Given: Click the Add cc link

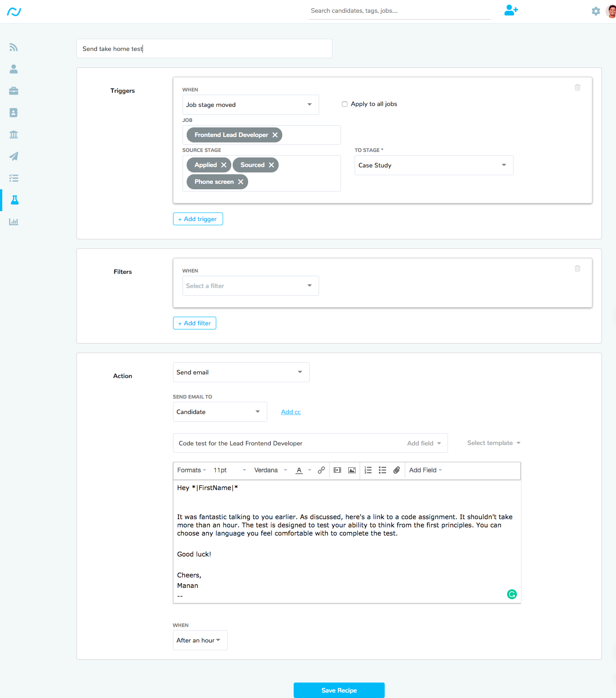Looking at the screenshot, I should (290, 412).
